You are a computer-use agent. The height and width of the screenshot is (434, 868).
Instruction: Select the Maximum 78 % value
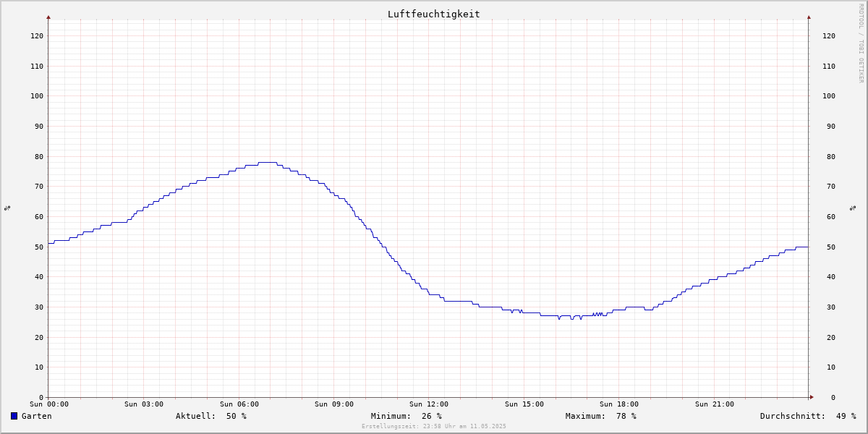[x=600, y=416]
